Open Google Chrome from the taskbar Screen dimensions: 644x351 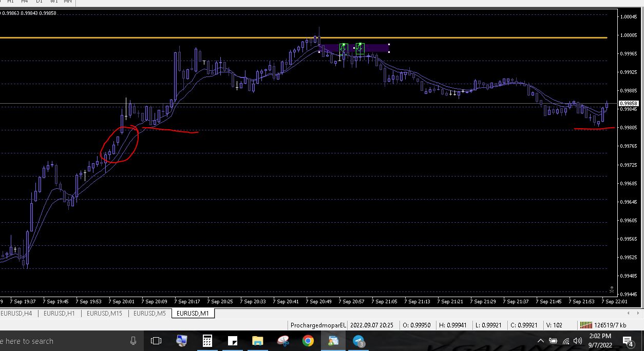[308, 341]
